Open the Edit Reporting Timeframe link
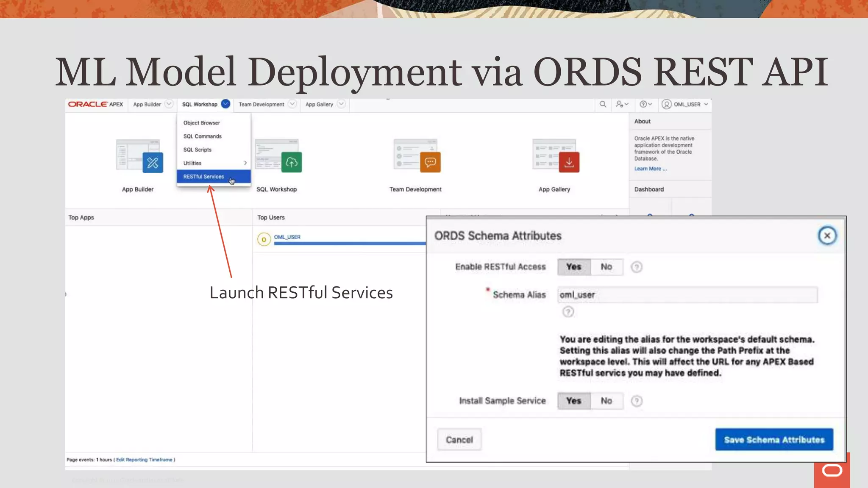Viewport: 868px width, 488px height. (x=144, y=460)
